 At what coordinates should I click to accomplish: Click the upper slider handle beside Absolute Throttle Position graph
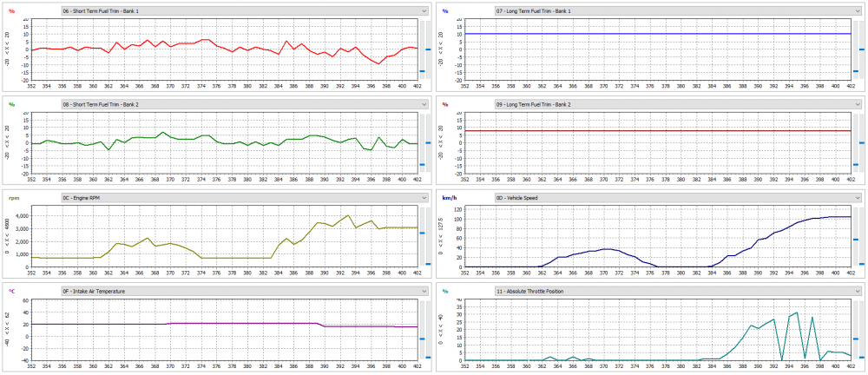click(856, 339)
